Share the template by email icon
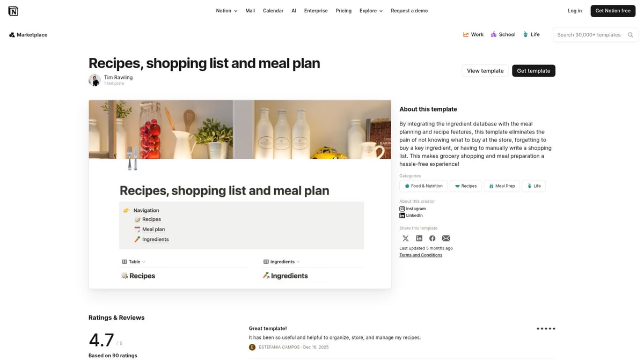Image resolution: width=644 pixels, height=362 pixels. point(446,238)
